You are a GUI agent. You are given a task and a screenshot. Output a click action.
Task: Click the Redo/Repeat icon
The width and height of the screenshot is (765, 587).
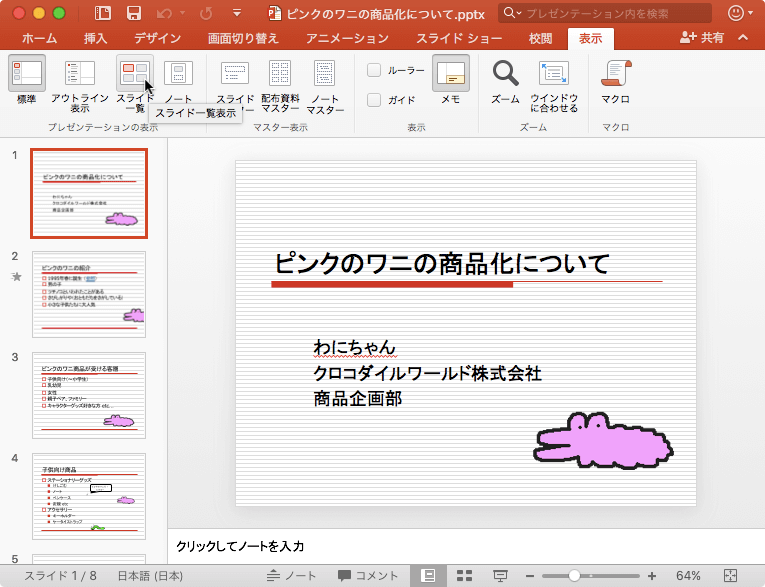click(x=206, y=13)
